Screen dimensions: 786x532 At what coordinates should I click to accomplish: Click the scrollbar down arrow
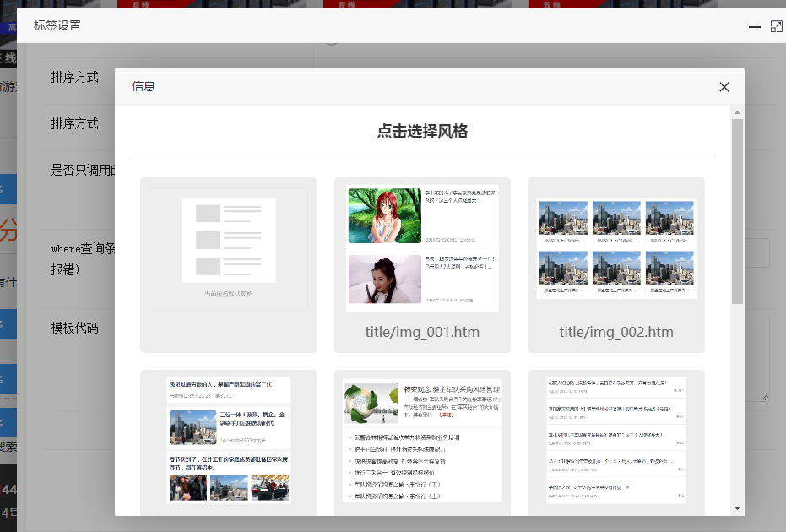pyautogui.click(x=737, y=508)
